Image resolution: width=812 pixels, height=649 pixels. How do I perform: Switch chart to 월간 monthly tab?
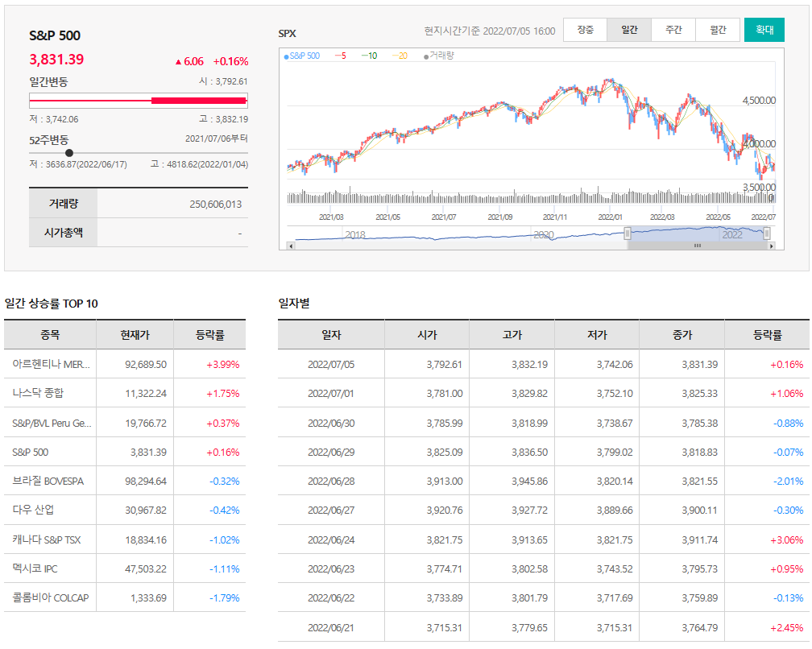pos(717,30)
